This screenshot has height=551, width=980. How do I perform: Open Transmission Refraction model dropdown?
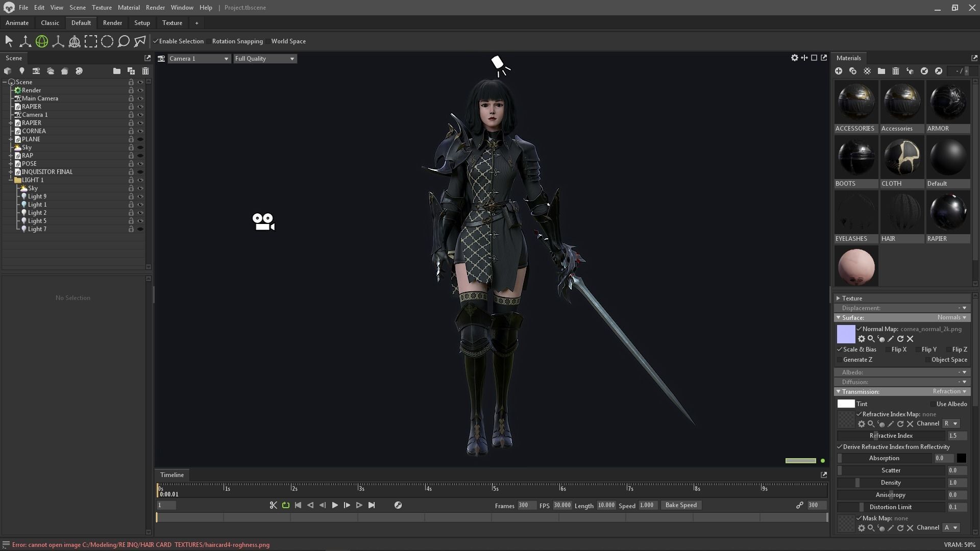click(949, 391)
